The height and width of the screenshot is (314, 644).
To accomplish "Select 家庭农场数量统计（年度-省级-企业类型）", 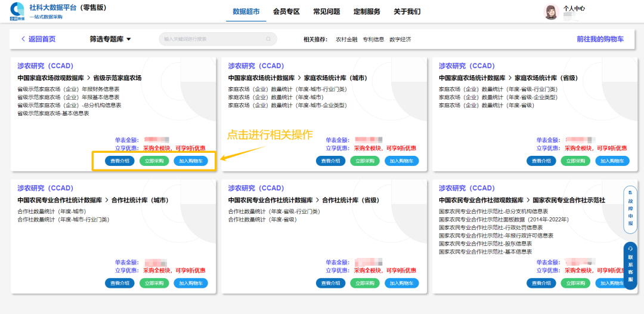I will 498,97.
